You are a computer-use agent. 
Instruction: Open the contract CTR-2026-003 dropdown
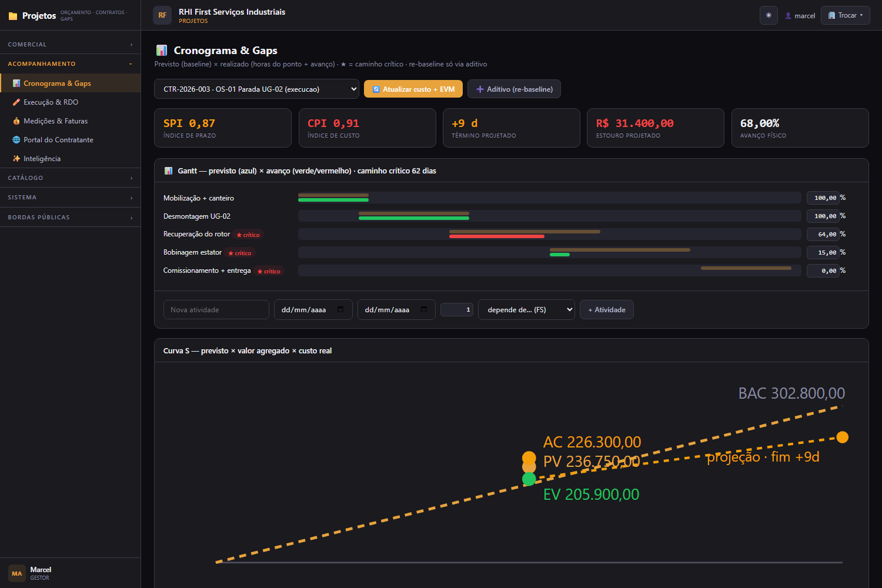point(256,89)
